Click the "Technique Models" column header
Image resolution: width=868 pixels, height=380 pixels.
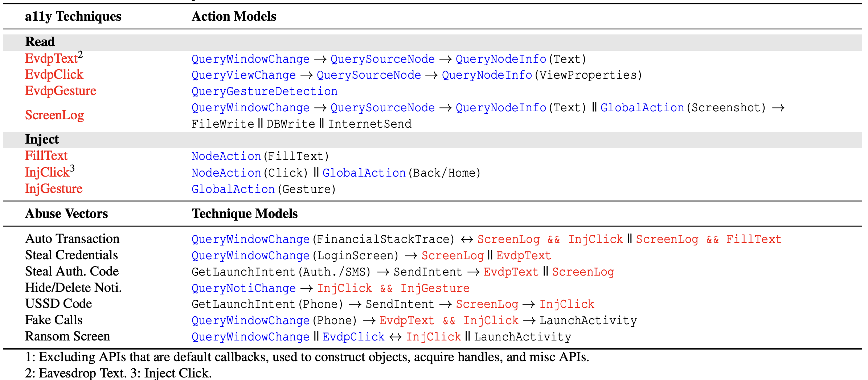(245, 214)
